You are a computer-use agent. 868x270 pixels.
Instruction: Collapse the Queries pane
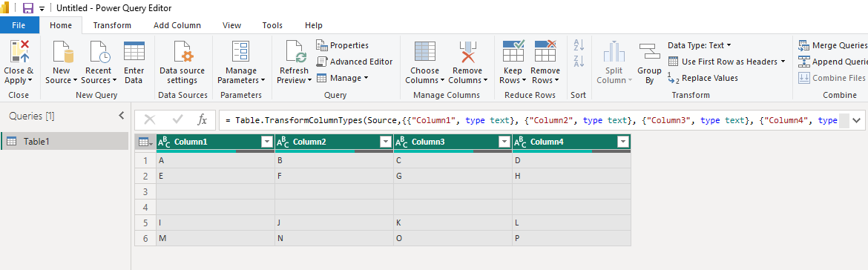pyautogui.click(x=122, y=116)
